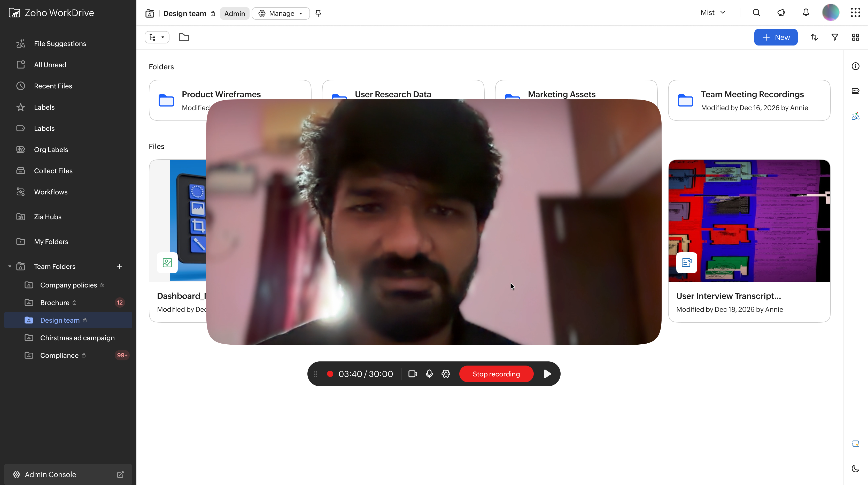
Task: Add a new team folder with plus icon
Action: tap(119, 267)
